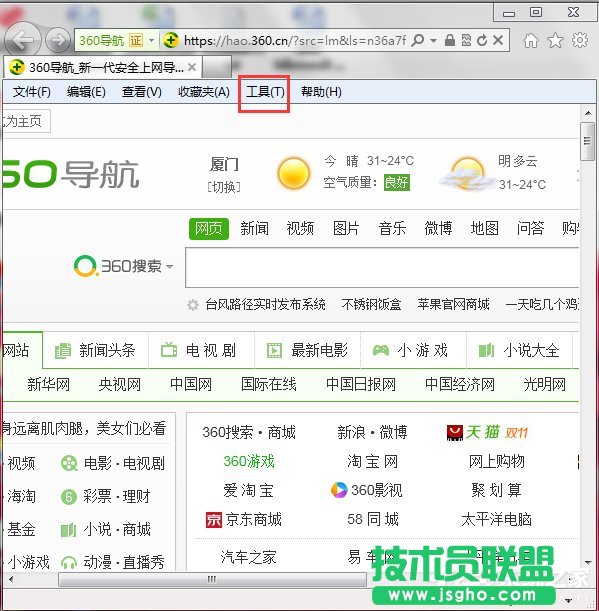This screenshot has width=599, height=611.
Task: Click the compatibility view icon
Action: pyautogui.click(x=466, y=40)
